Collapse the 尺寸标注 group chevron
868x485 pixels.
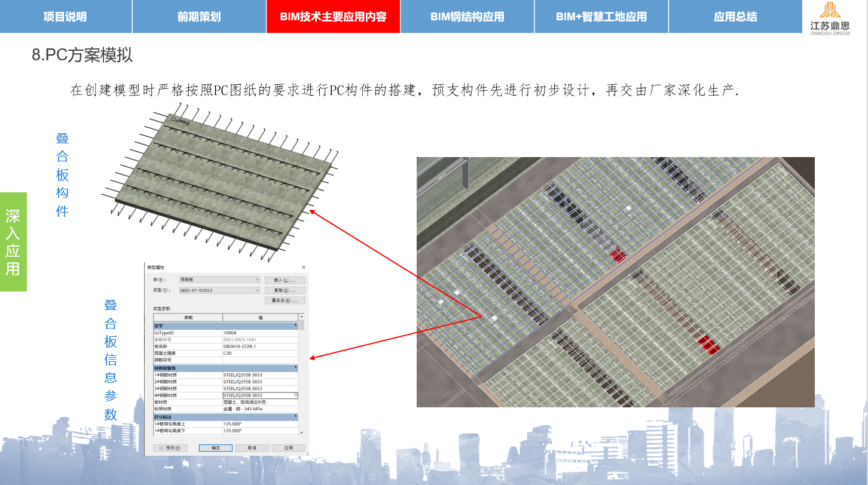295,416
